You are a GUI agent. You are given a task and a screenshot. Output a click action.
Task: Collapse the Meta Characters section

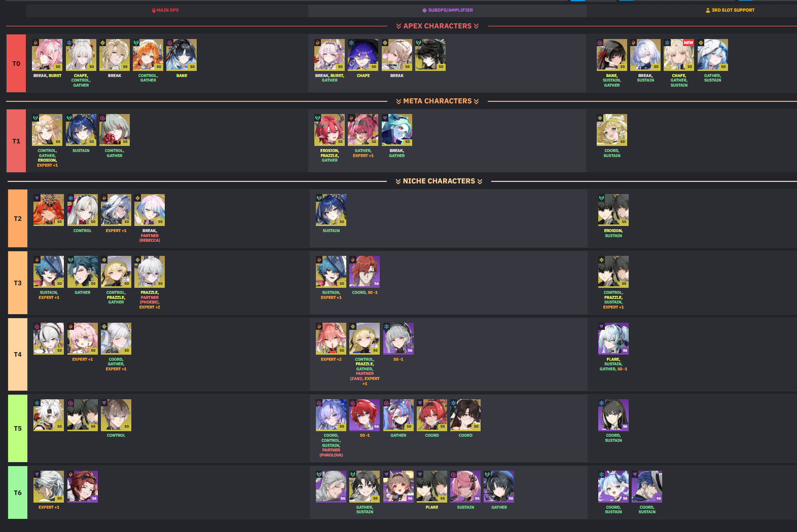(x=438, y=101)
